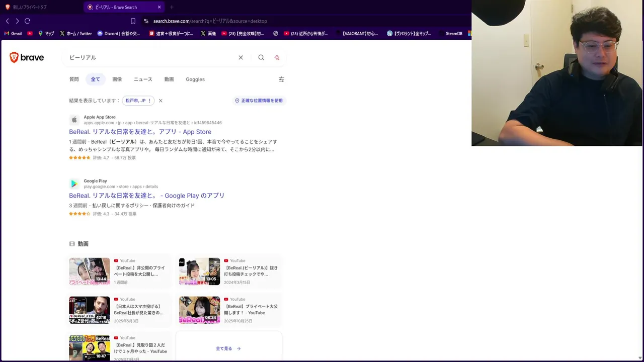Open the Discord bookmark
The width and height of the screenshot is (644, 362).
(119, 34)
